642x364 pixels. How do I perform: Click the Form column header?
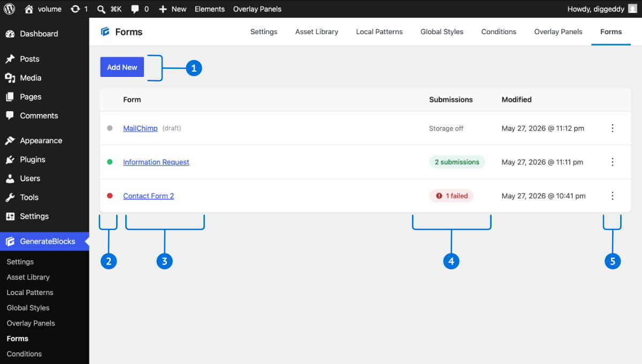[x=132, y=99]
